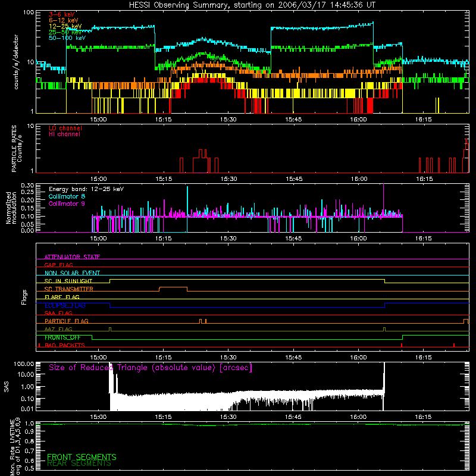This screenshot has width=476, height=476.
Task: Click the SC_TRANSMITTER flag label
Action: pos(69,289)
